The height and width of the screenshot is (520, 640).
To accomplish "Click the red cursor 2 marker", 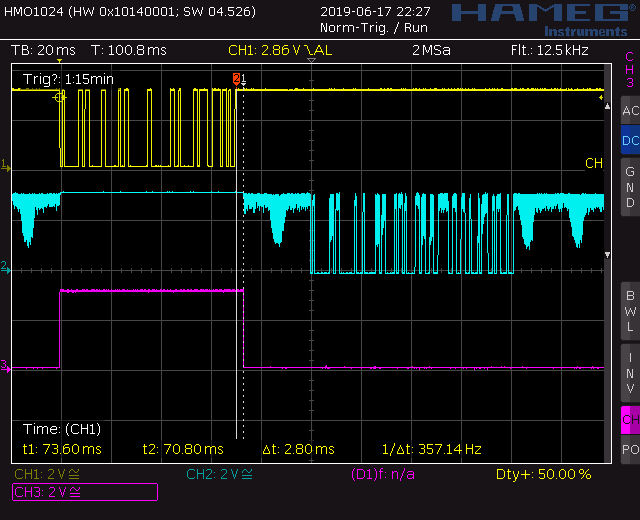I will click(x=237, y=78).
